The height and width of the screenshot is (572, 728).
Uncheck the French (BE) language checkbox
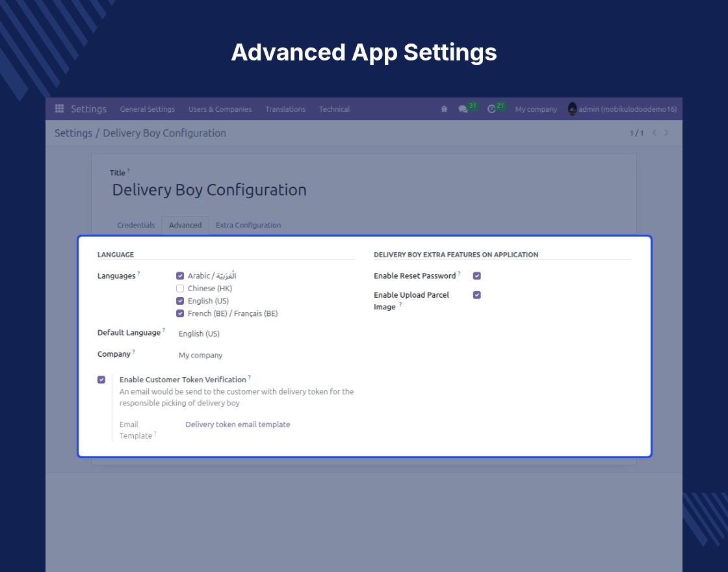click(x=180, y=313)
